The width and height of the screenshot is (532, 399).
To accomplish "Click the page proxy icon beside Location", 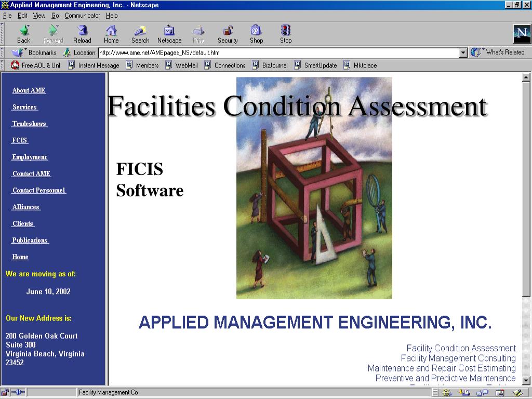I will pyautogui.click(x=67, y=52).
